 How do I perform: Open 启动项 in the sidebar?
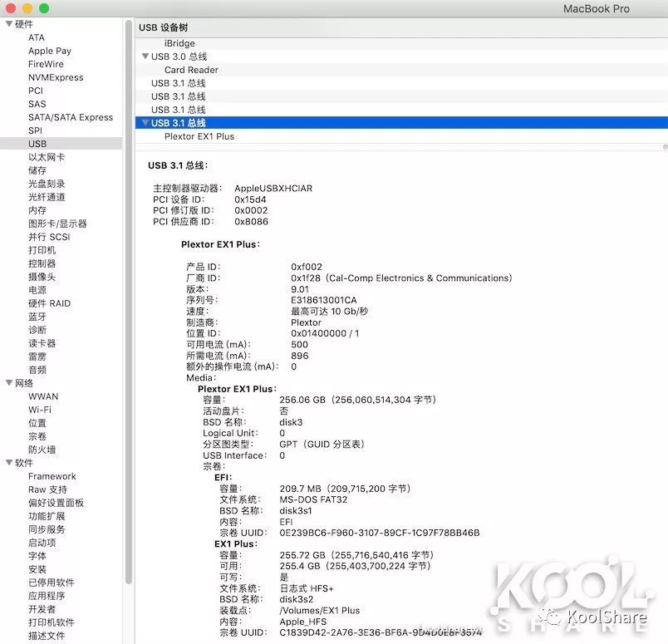(42, 543)
